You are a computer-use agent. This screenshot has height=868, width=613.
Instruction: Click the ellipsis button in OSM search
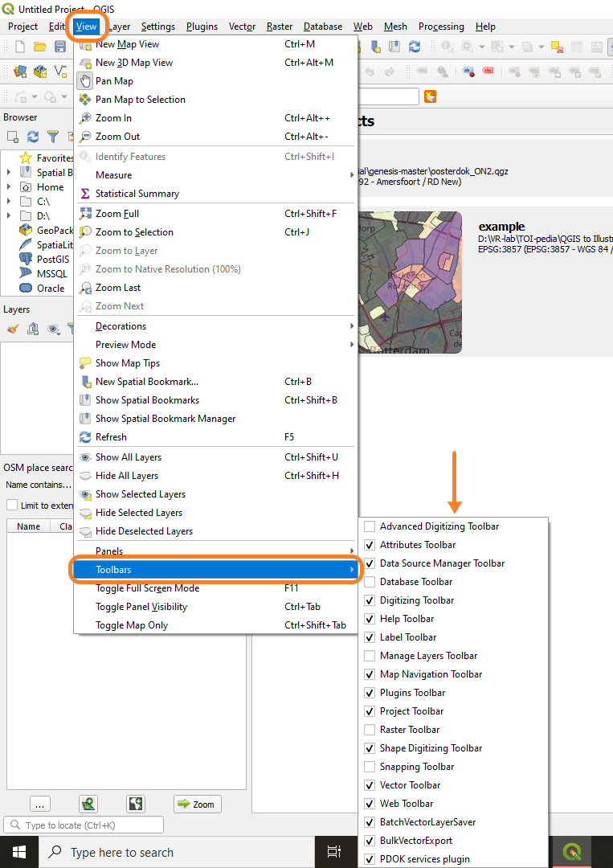pyautogui.click(x=39, y=804)
